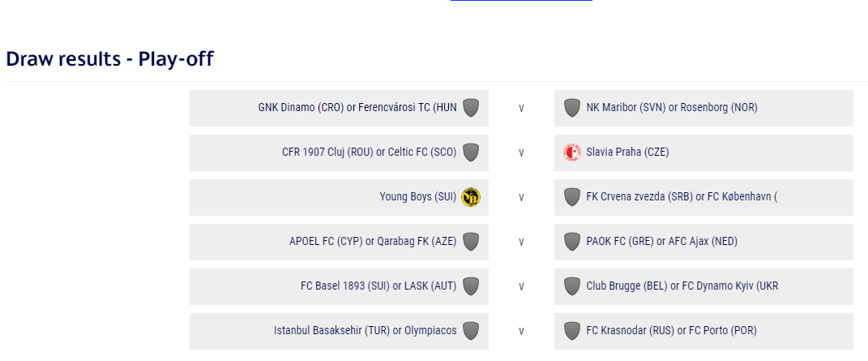Click placeholder shield beside GNK Dinamo entry
This screenshot has height=361, width=868.
471,107
